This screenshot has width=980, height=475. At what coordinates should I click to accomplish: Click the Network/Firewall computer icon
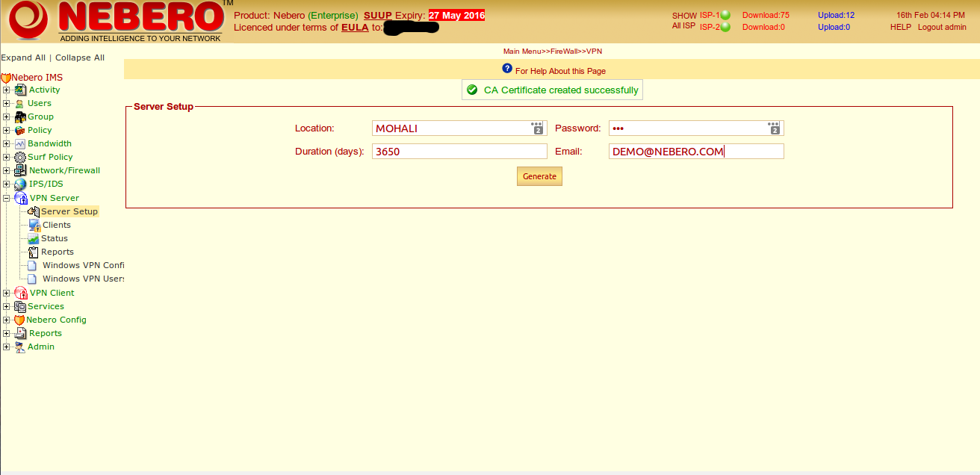point(21,170)
